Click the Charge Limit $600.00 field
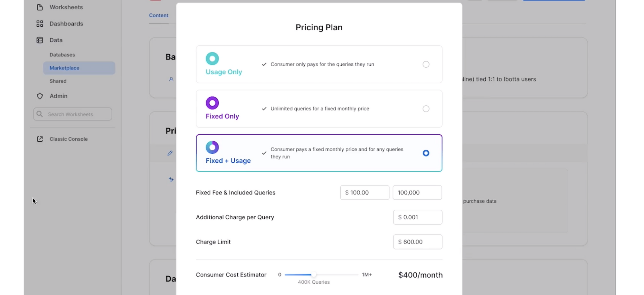Viewport: 644px width, 295px height. coord(417,242)
